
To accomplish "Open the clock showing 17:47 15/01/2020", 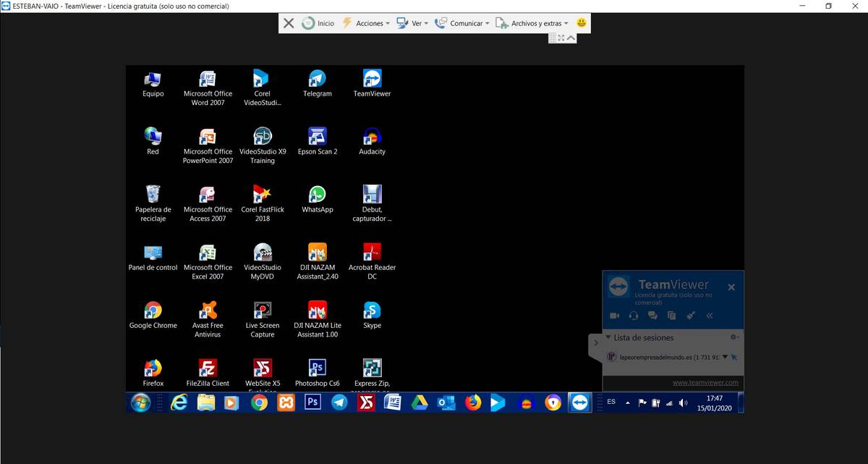I will coord(715,403).
